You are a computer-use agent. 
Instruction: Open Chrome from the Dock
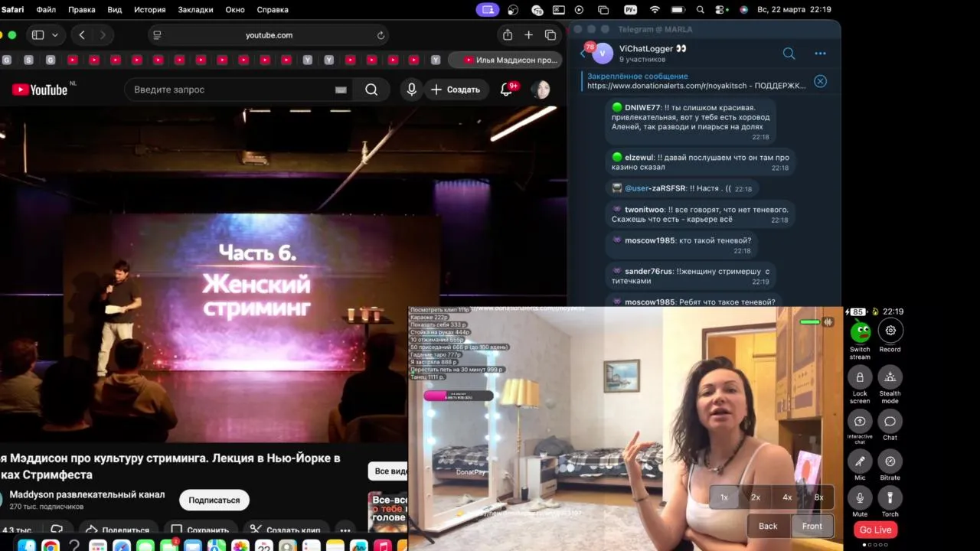(51, 546)
